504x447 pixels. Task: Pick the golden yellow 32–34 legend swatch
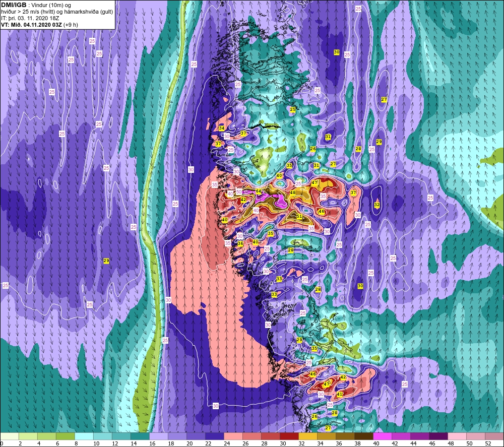[x=308, y=436]
